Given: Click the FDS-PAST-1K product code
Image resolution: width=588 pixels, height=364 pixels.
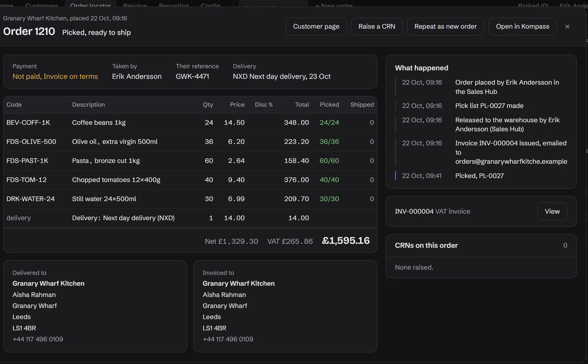Looking at the screenshot, I should coord(27,161).
